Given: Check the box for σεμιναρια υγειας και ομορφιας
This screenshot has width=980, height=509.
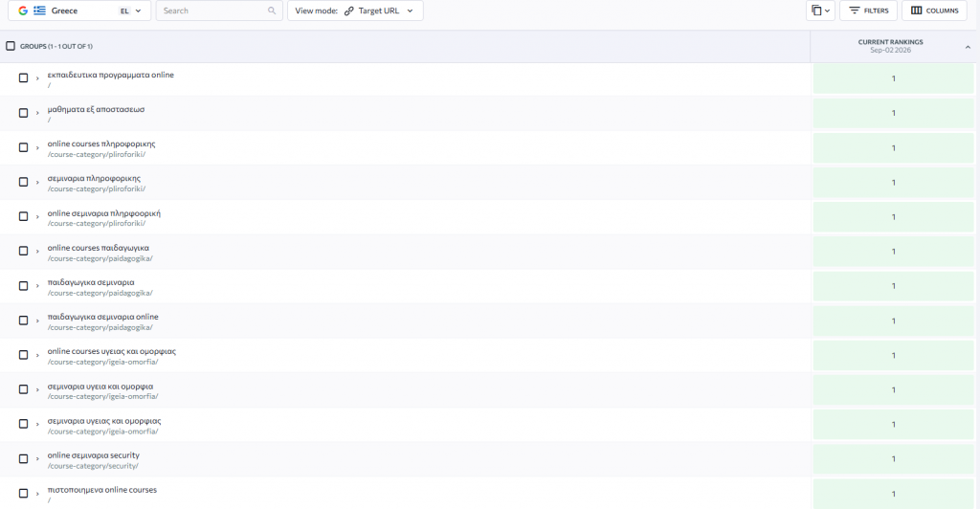Looking at the screenshot, I should 23,424.
